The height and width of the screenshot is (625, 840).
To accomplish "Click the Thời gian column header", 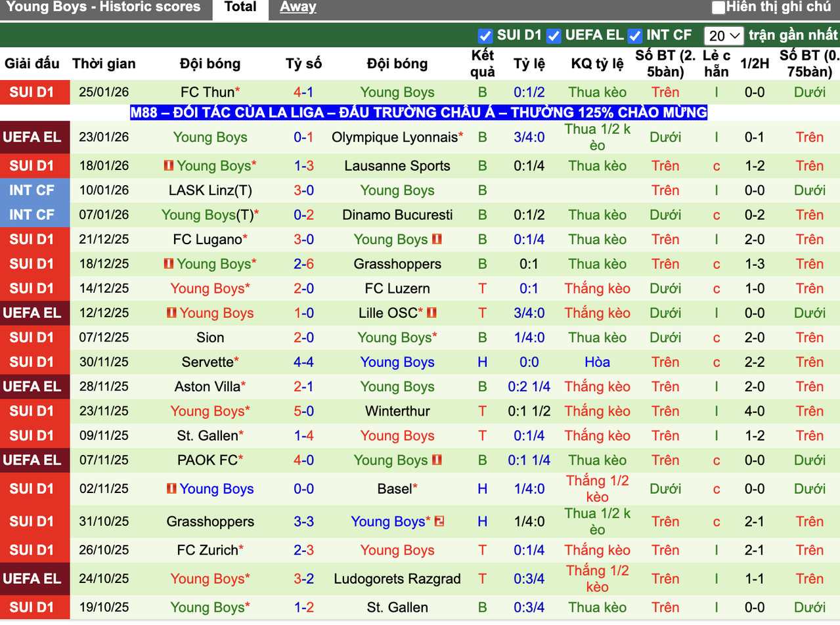I will [x=104, y=64].
